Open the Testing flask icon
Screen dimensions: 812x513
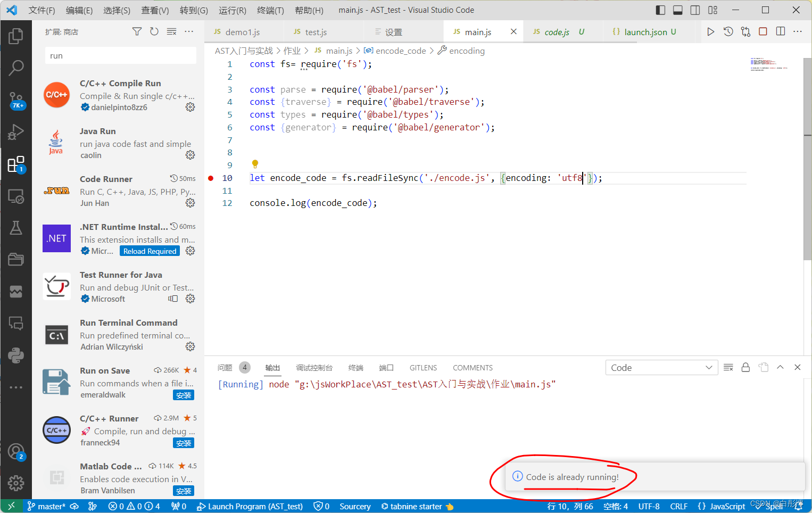[16, 228]
